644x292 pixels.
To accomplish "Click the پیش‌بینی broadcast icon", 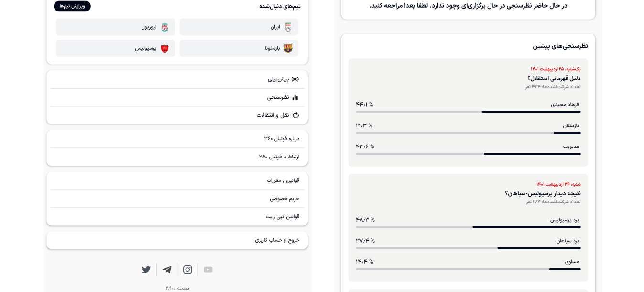I will coord(295,79).
